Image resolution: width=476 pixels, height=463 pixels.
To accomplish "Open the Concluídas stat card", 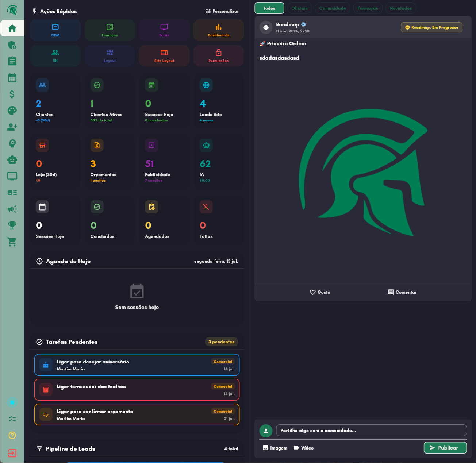I will click(x=110, y=220).
